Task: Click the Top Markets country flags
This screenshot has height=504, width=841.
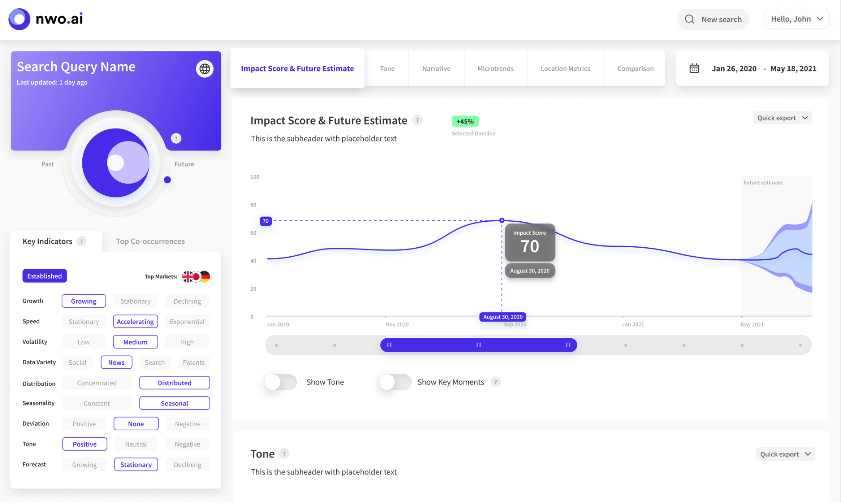Action: (196, 277)
